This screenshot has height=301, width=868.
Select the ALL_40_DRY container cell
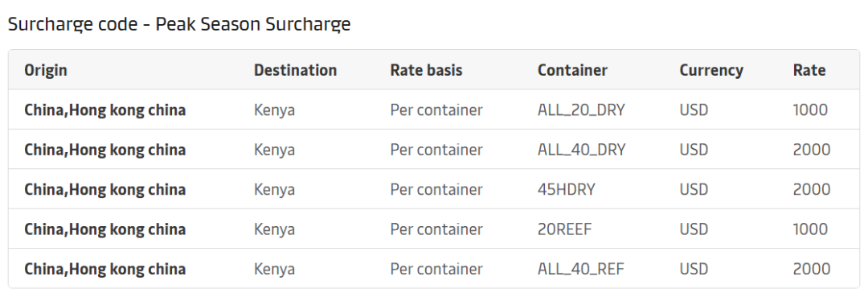coord(581,150)
